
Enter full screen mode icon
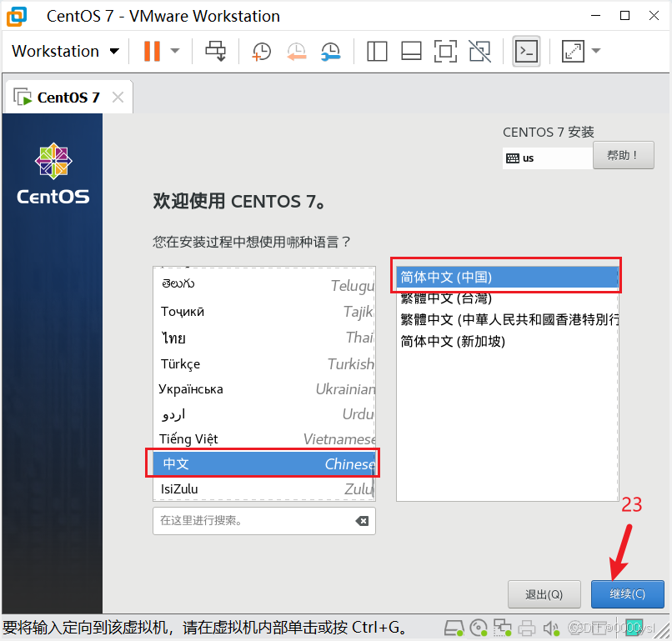[x=445, y=51]
